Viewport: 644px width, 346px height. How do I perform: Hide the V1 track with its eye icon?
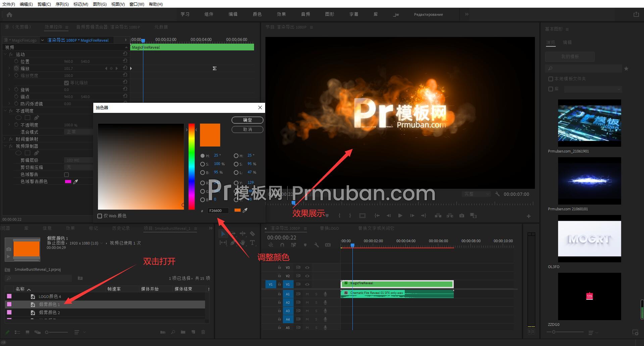point(307,284)
